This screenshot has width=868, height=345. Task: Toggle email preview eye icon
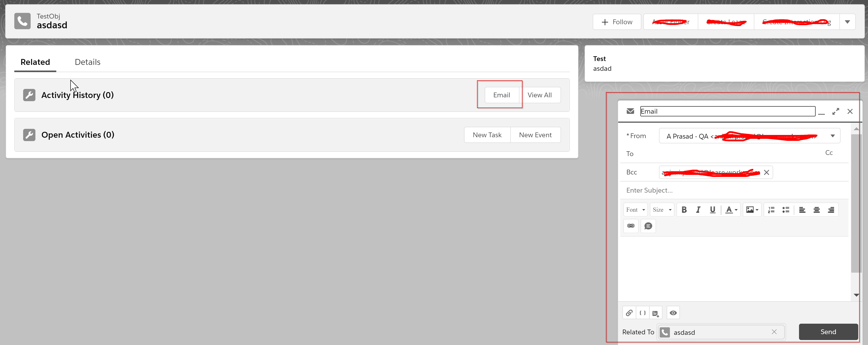point(673,313)
